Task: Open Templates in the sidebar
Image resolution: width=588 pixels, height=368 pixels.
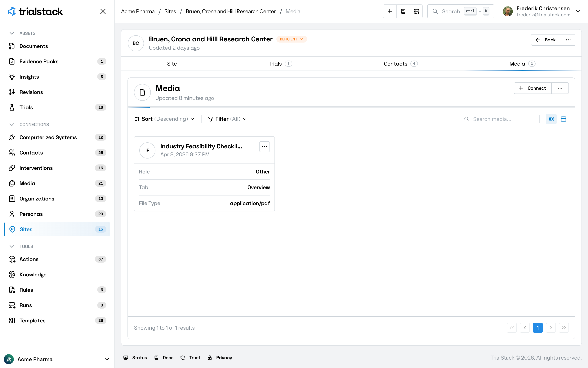Action: pyautogui.click(x=57, y=320)
